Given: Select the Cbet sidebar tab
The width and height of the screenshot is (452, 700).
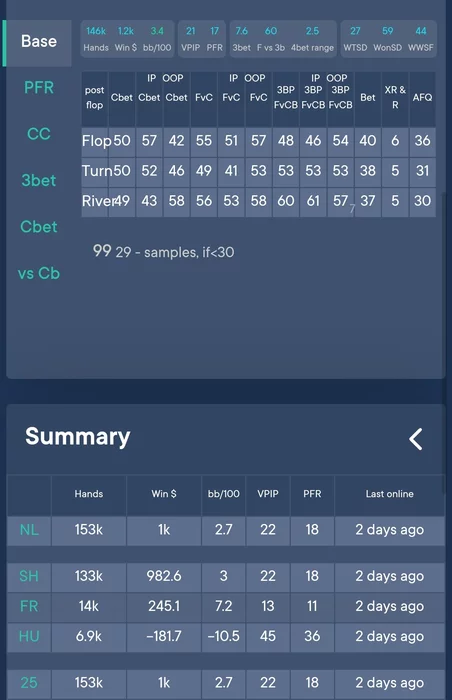Looking at the screenshot, I should tap(39, 227).
